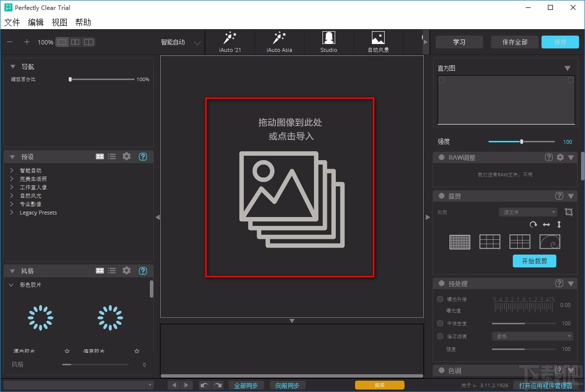Image resolution: width=585 pixels, height=392 pixels.
Task: Switch to side-by-side split view
Action: coord(75,42)
